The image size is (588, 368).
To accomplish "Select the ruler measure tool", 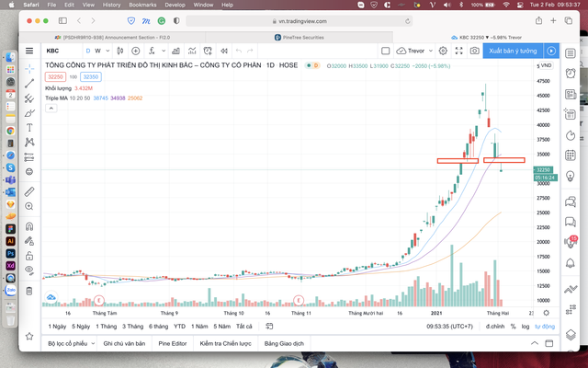I will [x=29, y=191].
